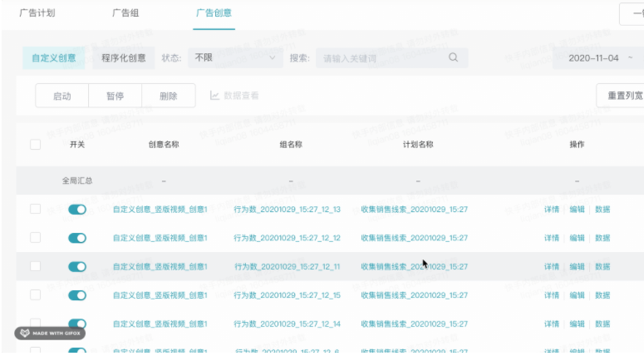Open 收集销售线索_20201029_15:27 plan in 12_13 row

pos(415,210)
